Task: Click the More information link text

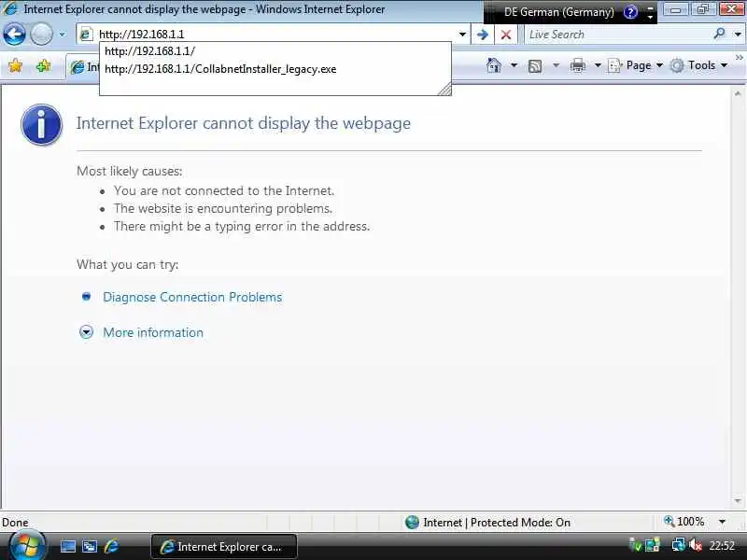Action: [x=153, y=332]
